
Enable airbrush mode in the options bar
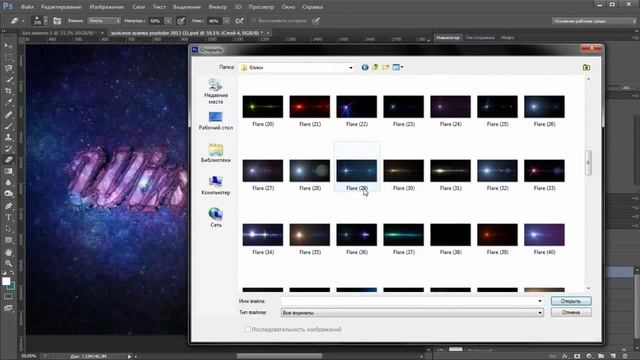click(x=240, y=21)
